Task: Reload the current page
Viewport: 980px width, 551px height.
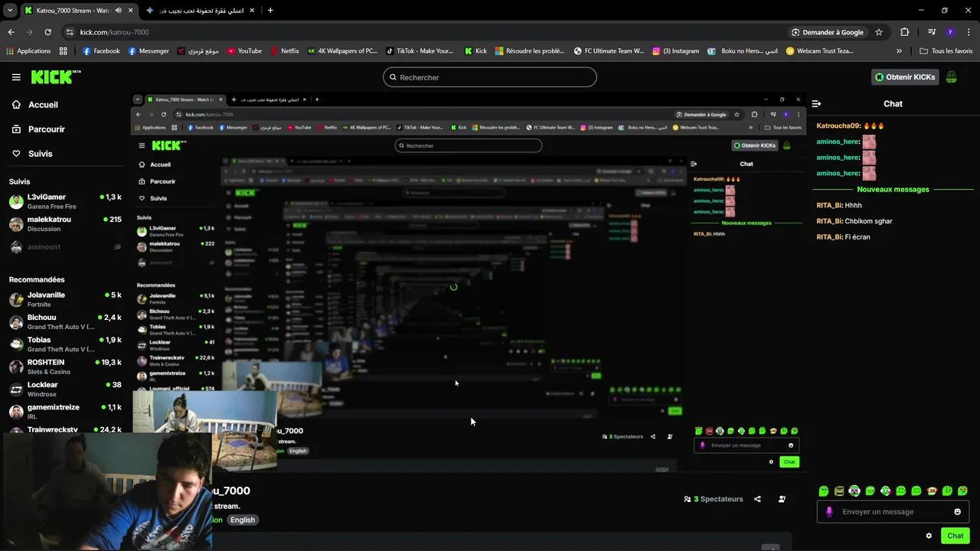Action: pos(47,32)
